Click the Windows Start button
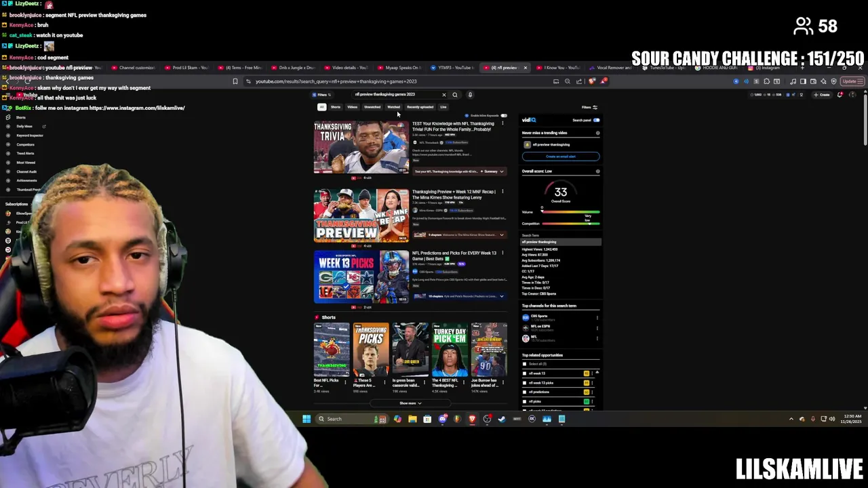The width and height of the screenshot is (868, 488). pyautogui.click(x=307, y=419)
